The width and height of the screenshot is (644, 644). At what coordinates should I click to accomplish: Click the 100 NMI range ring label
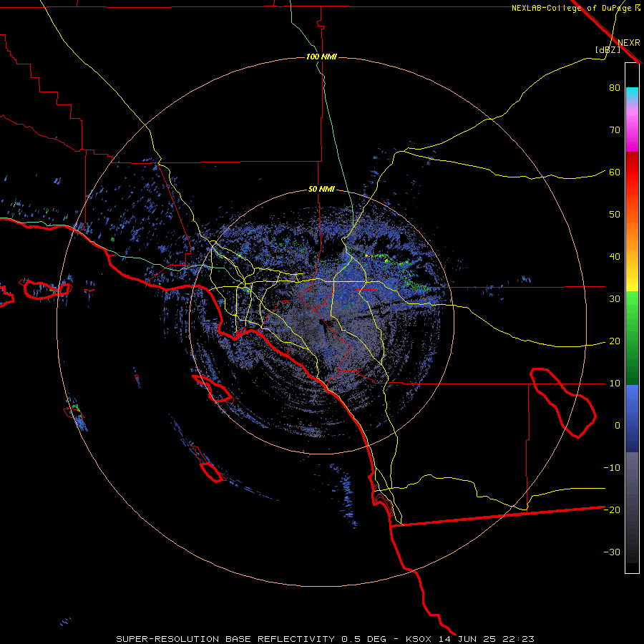321,57
